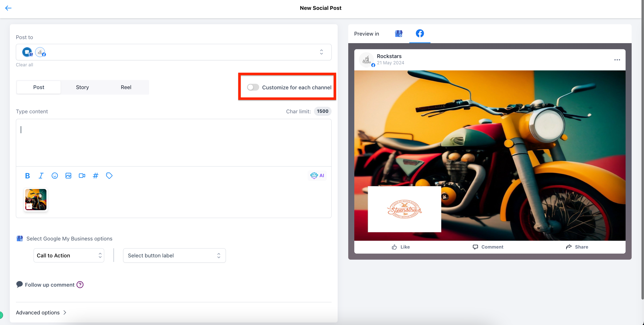Click the Image upload icon
The height and width of the screenshot is (325, 644).
click(68, 175)
